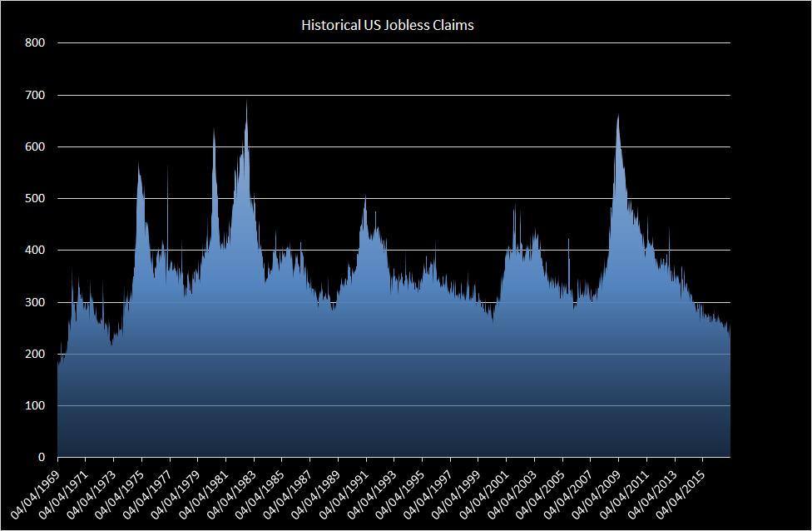Click the date label 04/04/1989
Screen dimensions: 812x531
(x=314, y=494)
